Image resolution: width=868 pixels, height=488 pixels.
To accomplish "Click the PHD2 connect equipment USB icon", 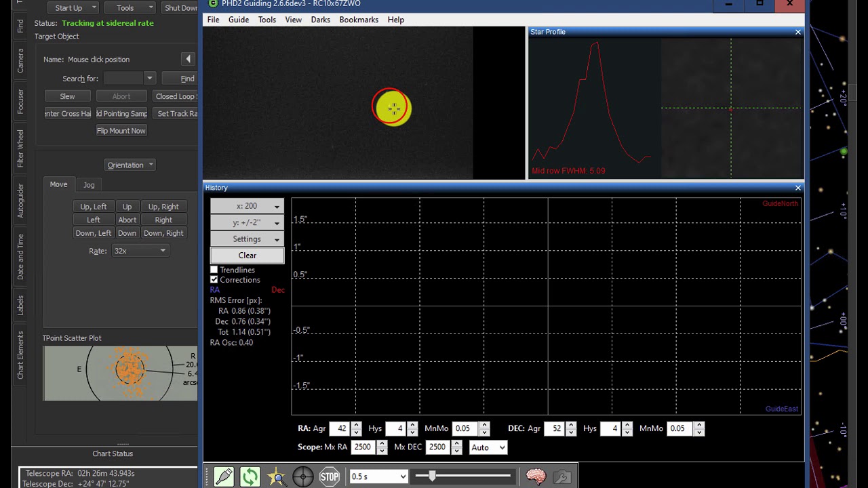I will click(x=224, y=476).
